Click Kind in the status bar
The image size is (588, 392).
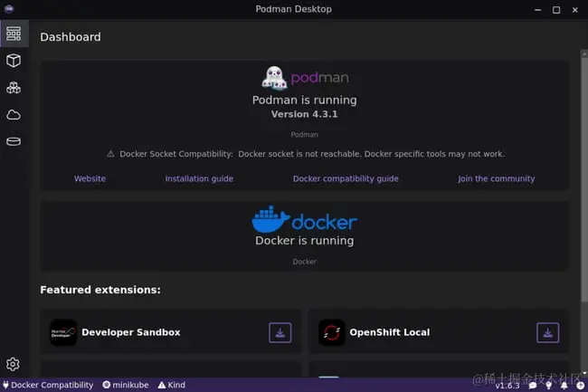tap(172, 385)
